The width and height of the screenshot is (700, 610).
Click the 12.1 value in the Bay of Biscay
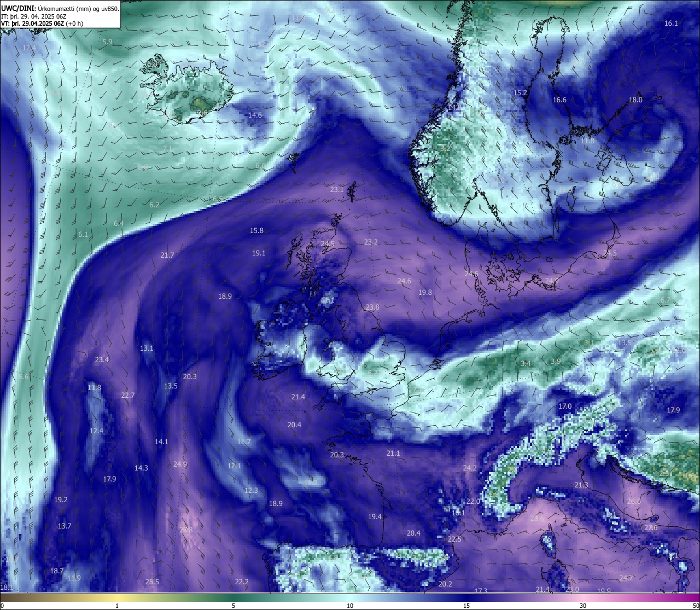point(234,466)
